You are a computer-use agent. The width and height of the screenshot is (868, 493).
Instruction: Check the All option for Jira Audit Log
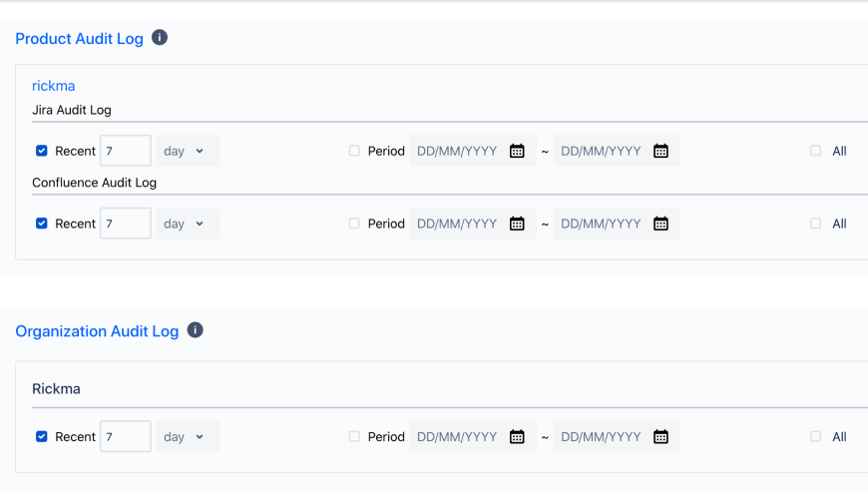click(x=816, y=151)
